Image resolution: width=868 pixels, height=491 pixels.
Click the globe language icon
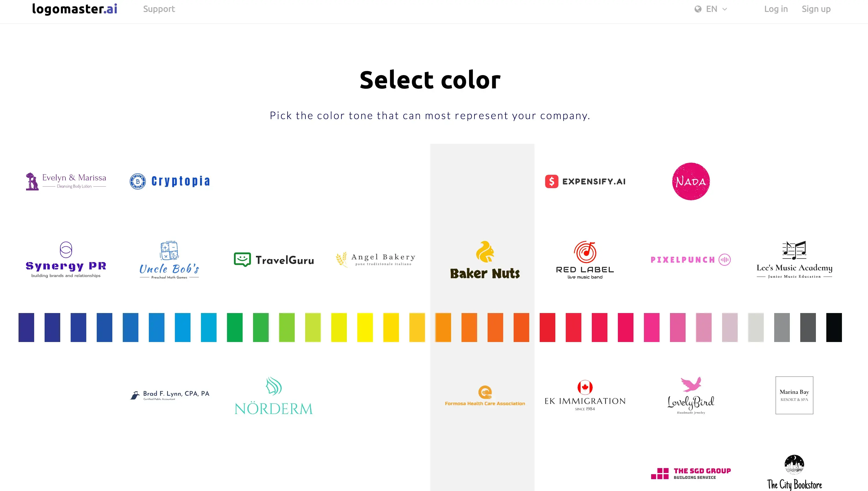(x=698, y=9)
